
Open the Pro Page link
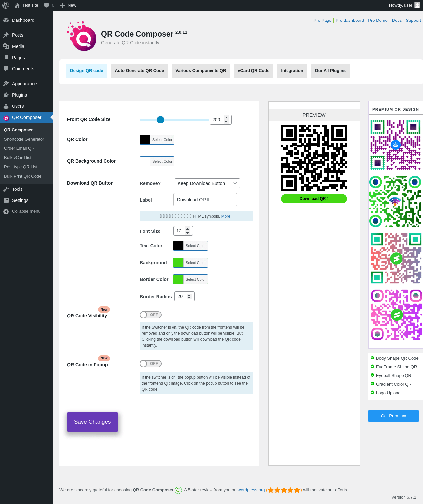[x=323, y=21]
